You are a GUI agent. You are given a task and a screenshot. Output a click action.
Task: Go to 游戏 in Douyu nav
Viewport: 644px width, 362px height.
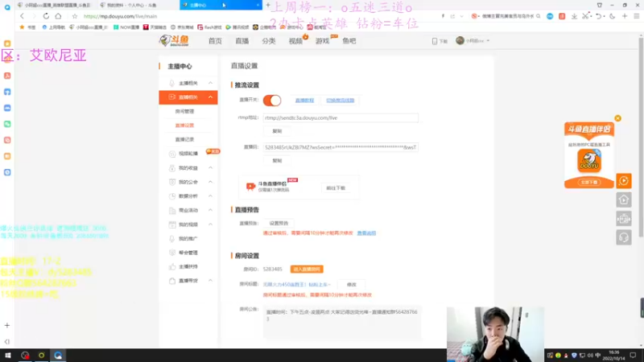point(322,41)
